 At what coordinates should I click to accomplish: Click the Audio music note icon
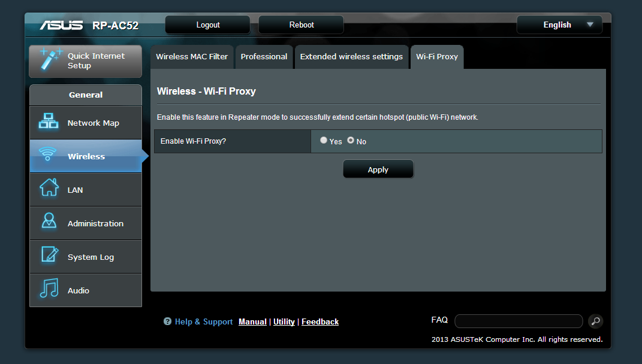[49, 289]
